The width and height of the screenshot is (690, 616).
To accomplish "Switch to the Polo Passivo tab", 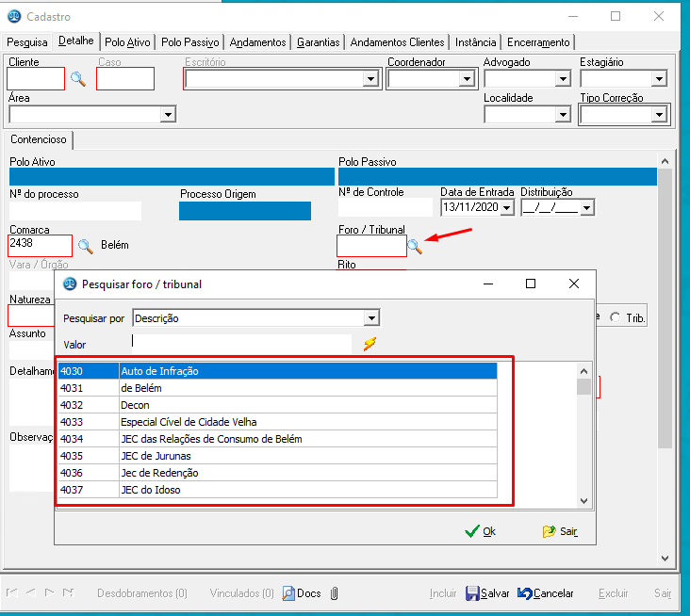I will click(190, 42).
